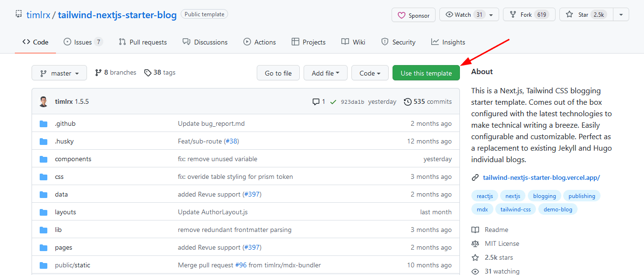This screenshot has width=644, height=275.
Task: Star the repository
Action: click(x=586, y=15)
